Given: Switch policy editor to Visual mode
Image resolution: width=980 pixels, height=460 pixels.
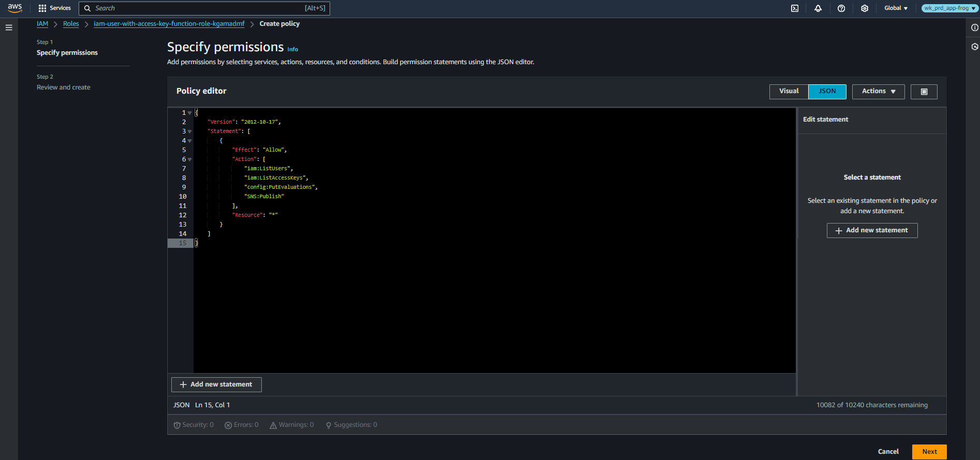Looking at the screenshot, I should [789, 92].
